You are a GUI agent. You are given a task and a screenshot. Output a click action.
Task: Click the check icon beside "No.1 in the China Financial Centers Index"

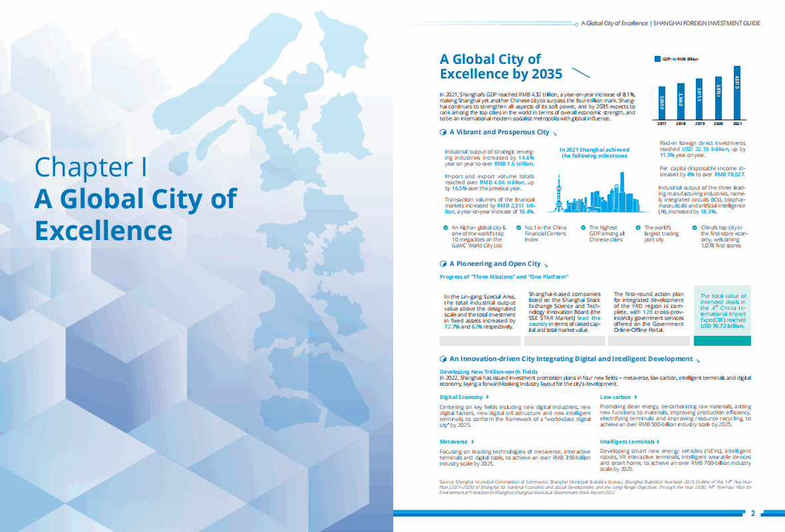point(519,227)
